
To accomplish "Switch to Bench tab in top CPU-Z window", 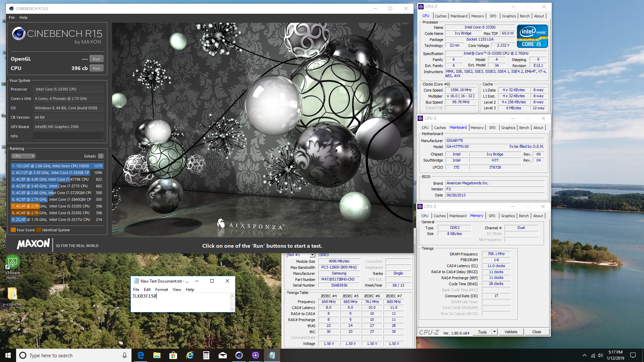I will click(525, 16).
